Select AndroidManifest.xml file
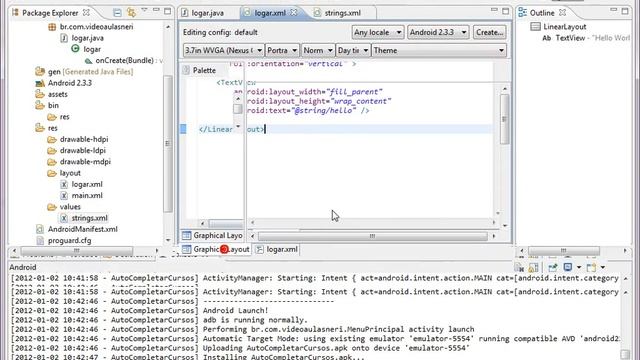 (x=82, y=229)
